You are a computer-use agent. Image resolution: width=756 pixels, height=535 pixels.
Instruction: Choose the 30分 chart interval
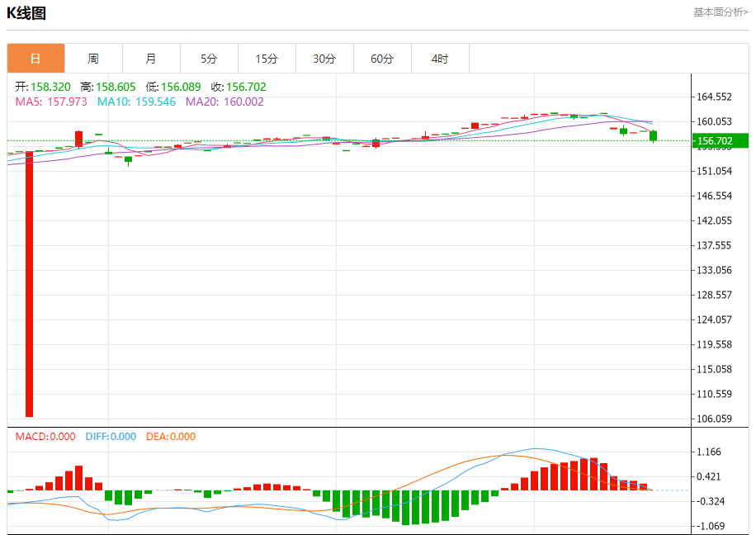pos(324,59)
